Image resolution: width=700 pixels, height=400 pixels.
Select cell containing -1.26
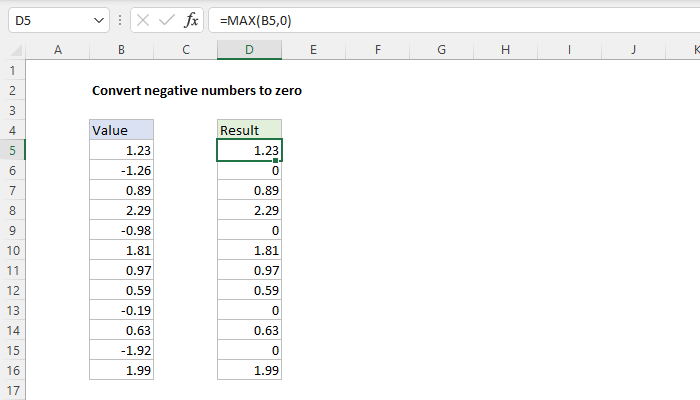[x=121, y=171]
